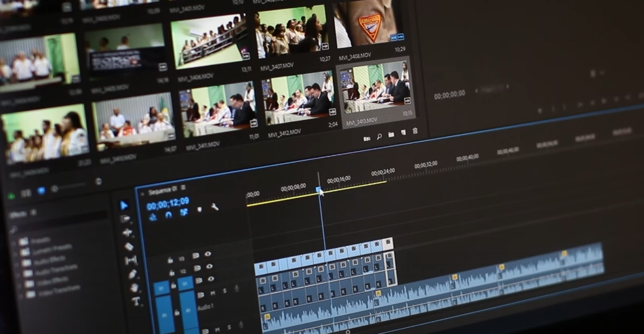
Task: Select the Razor tool
Action: [129, 247]
